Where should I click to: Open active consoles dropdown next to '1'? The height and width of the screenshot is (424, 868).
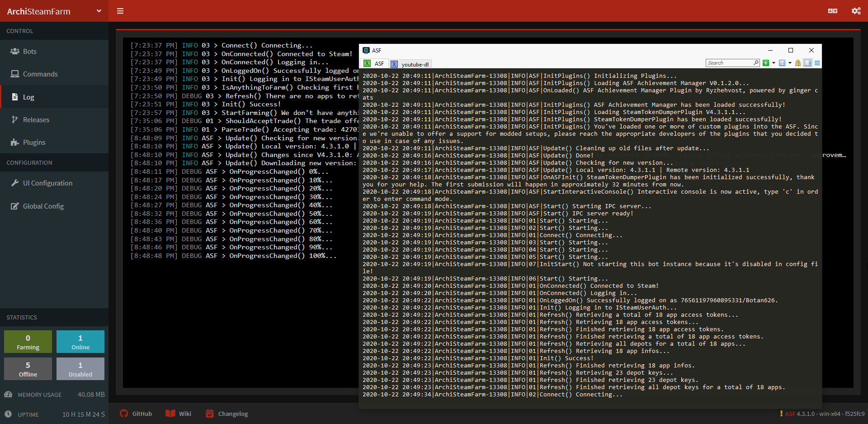789,63
